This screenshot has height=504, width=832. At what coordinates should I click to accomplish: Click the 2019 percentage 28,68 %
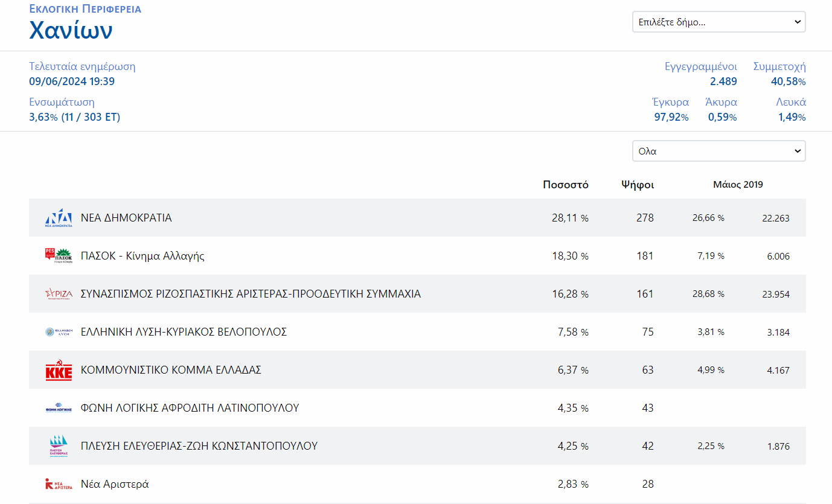(708, 294)
